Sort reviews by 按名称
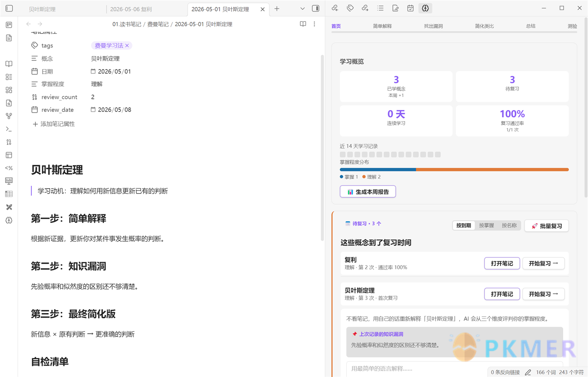588x377 pixels. pos(509,225)
